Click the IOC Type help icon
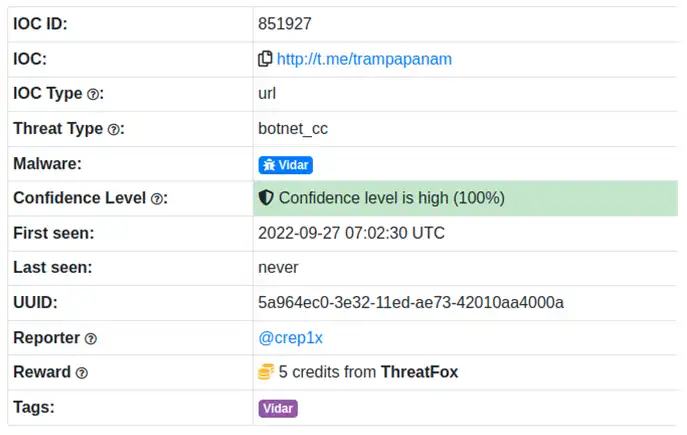The height and width of the screenshot is (435, 687). tap(93, 94)
